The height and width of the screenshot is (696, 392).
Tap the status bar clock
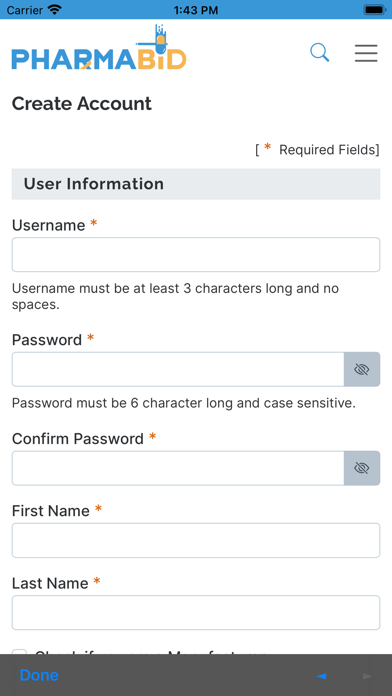196,10
